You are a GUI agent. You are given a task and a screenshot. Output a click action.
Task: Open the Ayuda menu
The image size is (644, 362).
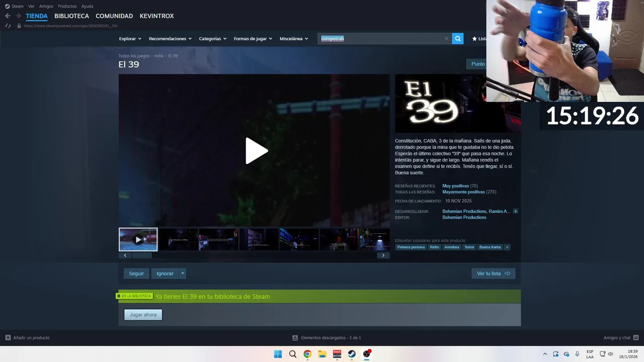87,6
